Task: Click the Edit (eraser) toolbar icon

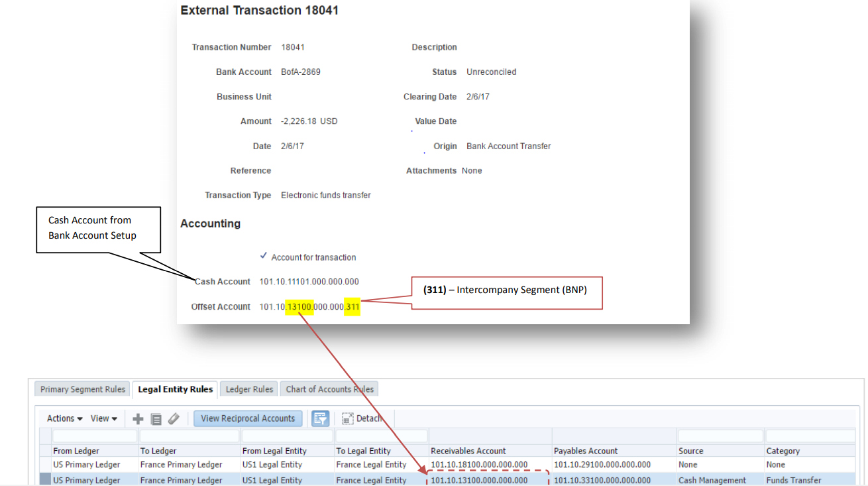Action: coord(173,418)
